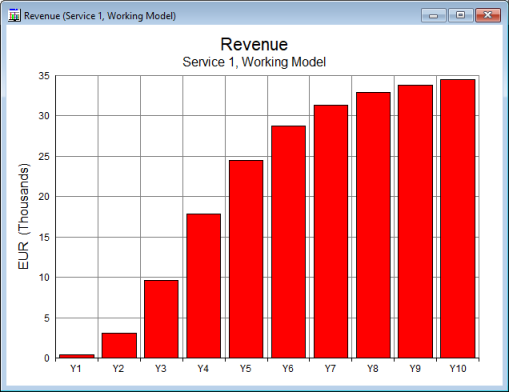Click the Revenue chart title
The width and height of the screenshot is (509, 392).
point(254,44)
